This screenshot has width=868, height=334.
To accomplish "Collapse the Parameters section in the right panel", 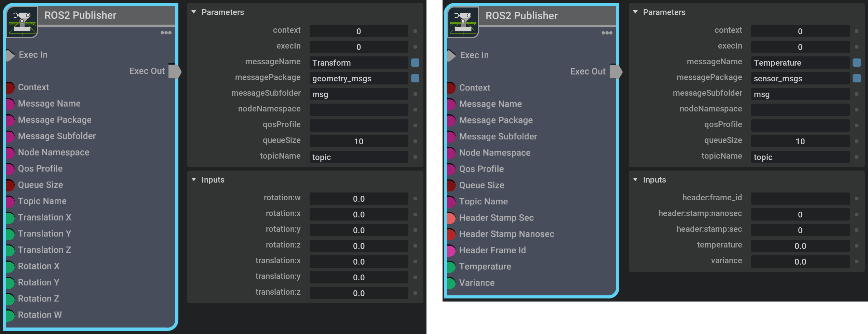I will (635, 12).
